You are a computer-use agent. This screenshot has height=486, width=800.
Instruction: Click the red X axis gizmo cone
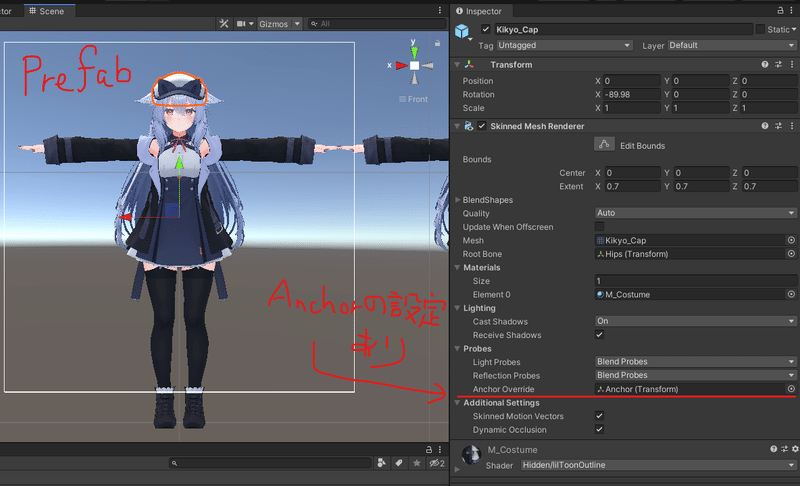[x=402, y=65]
